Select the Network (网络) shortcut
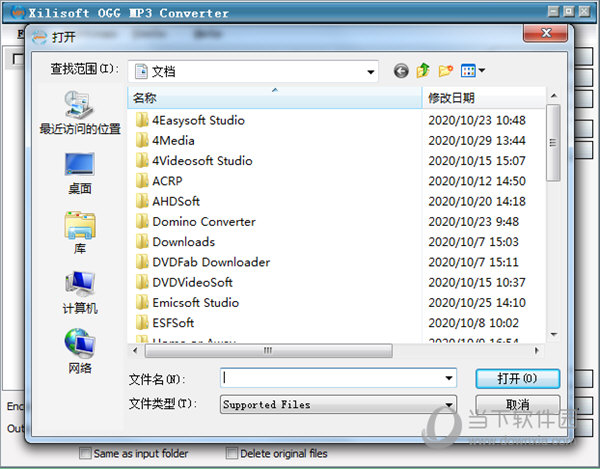Viewport: 600px width, 469px height. pyautogui.click(x=80, y=351)
